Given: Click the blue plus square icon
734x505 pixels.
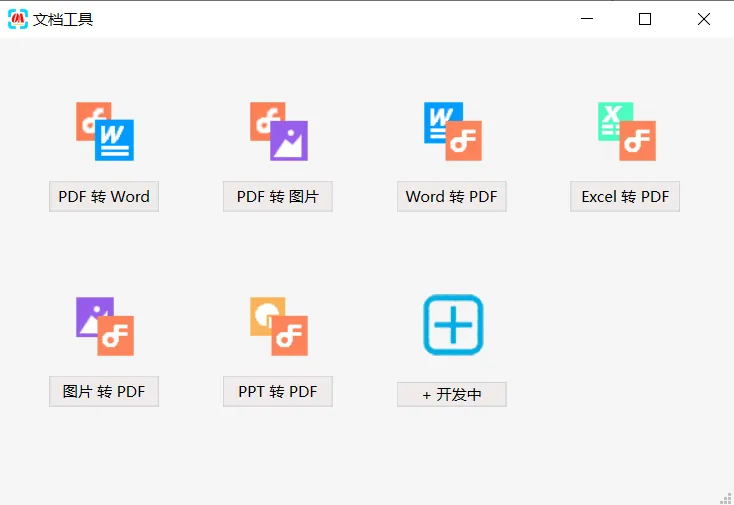Looking at the screenshot, I should click(x=453, y=325).
